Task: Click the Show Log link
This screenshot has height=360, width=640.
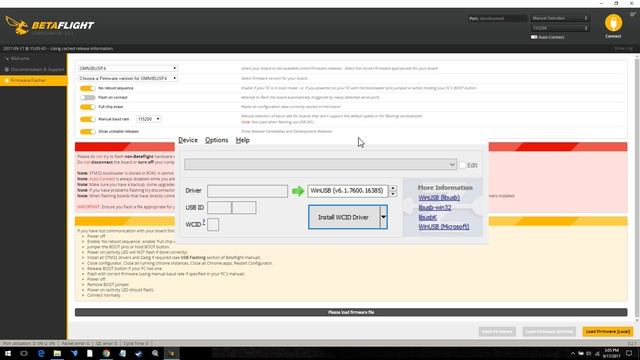Action: pyautogui.click(x=623, y=49)
